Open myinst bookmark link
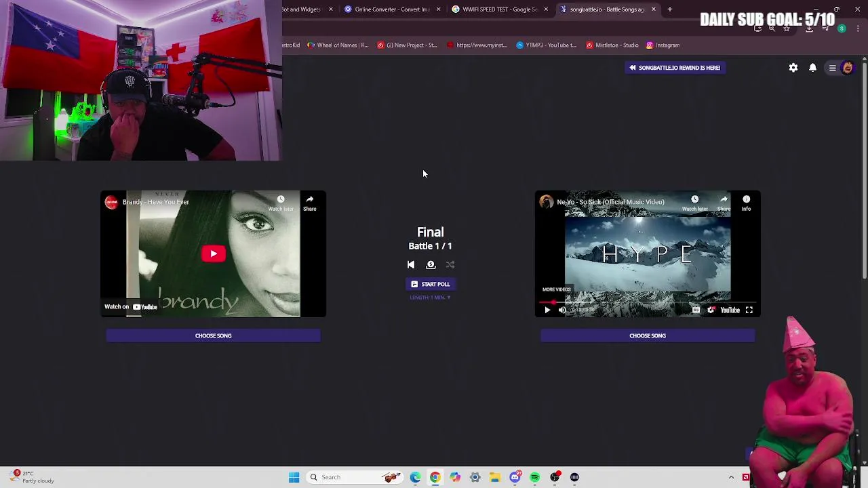 click(x=476, y=45)
